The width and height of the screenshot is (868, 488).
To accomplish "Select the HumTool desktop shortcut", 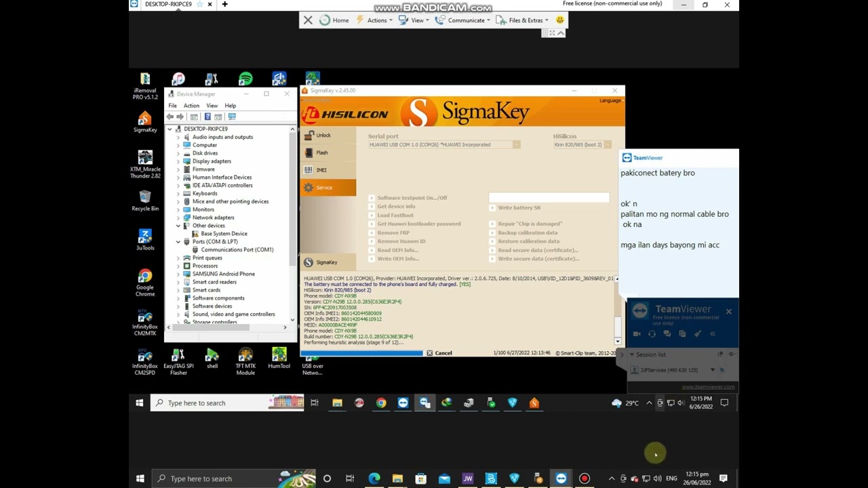I will click(279, 359).
